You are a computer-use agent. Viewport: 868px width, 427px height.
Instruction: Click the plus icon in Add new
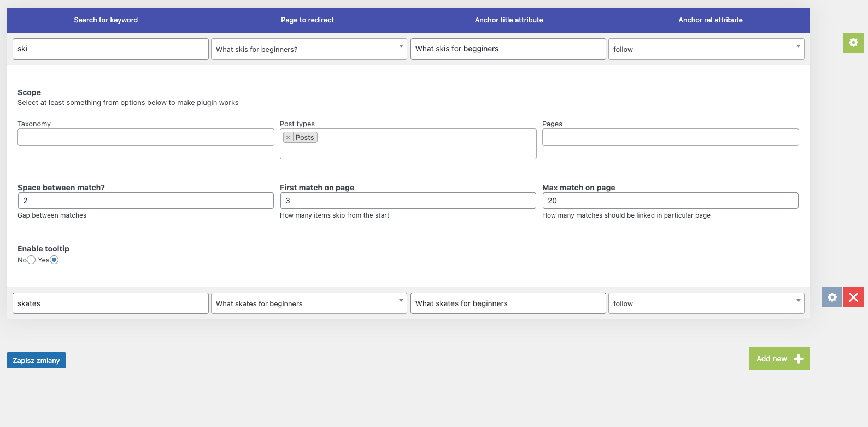[799, 359]
